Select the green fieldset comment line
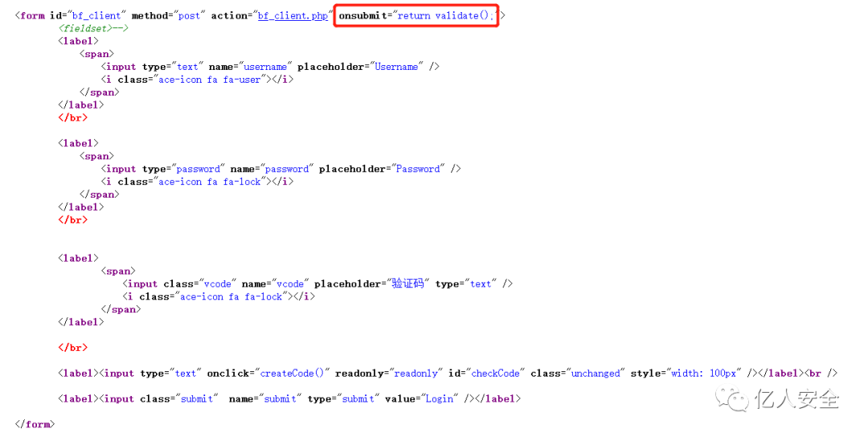The height and width of the screenshot is (437, 868). point(93,28)
